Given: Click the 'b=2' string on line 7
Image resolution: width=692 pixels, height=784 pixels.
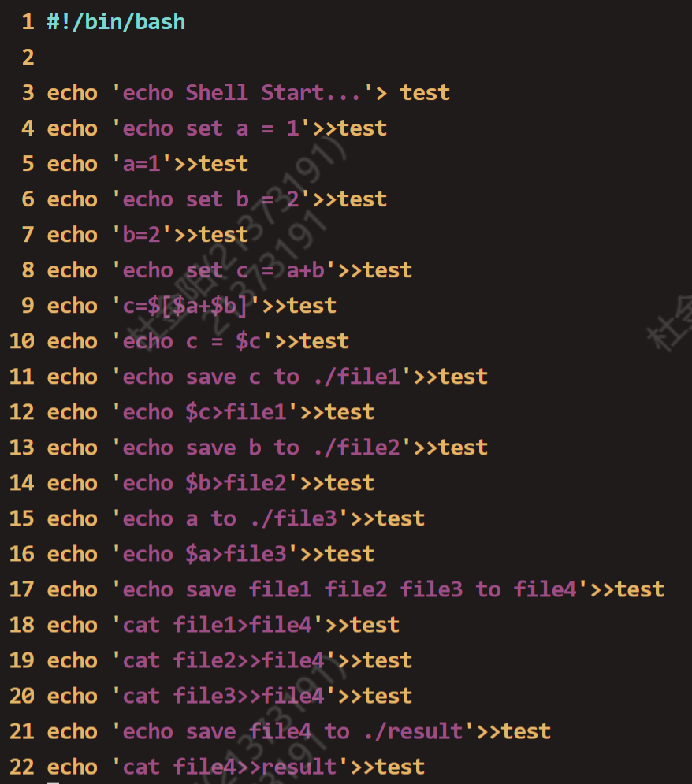Looking at the screenshot, I should click(x=141, y=235).
